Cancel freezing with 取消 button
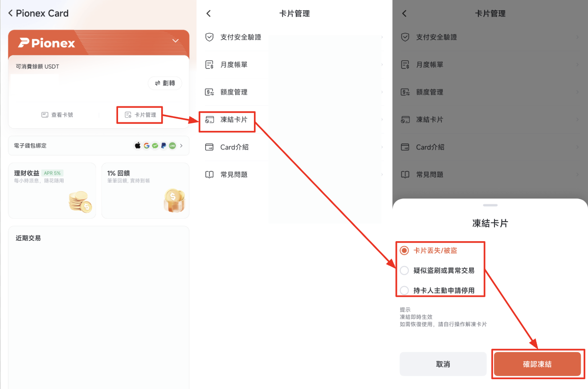This screenshot has height=389, width=588. (x=443, y=364)
